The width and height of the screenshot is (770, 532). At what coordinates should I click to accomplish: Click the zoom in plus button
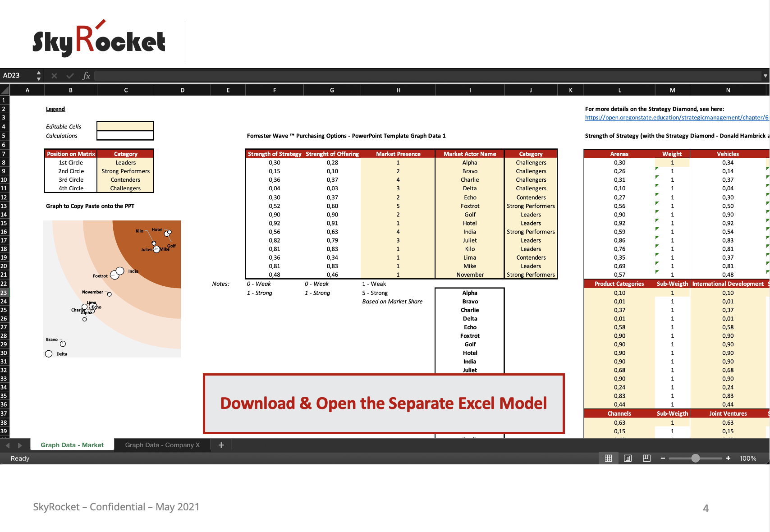pos(728,459)
